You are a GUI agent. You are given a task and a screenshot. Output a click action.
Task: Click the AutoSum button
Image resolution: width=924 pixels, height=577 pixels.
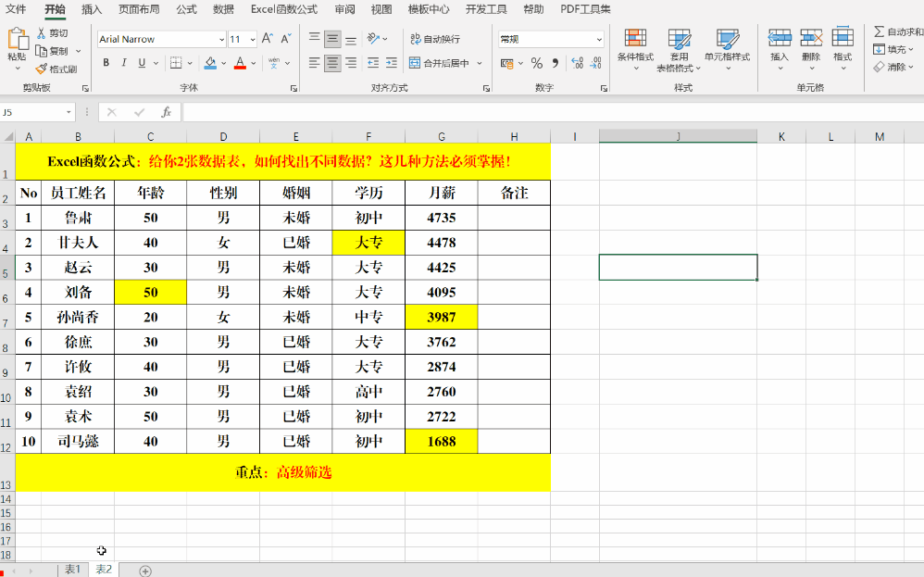pos(897,31)
